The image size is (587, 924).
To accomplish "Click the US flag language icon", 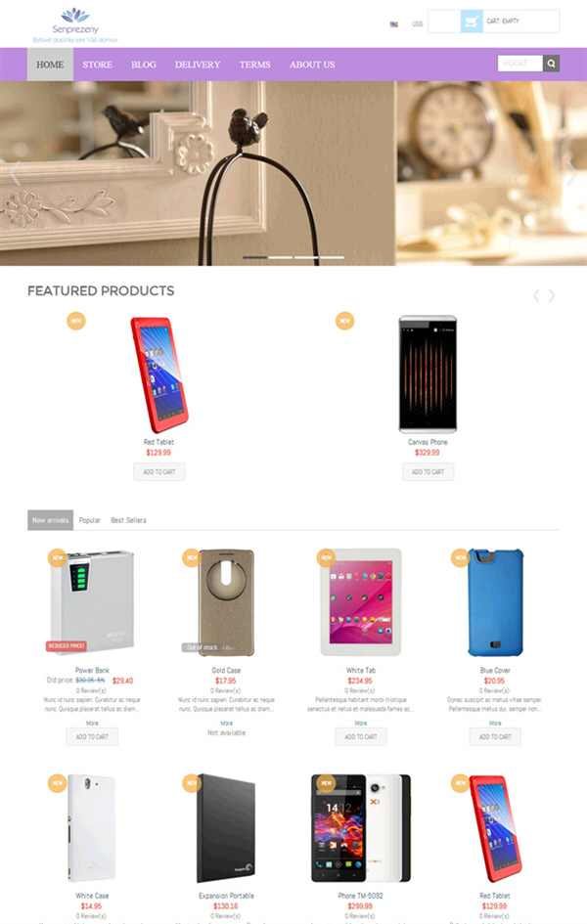I will pyautogui.click(x=393, y=24).
